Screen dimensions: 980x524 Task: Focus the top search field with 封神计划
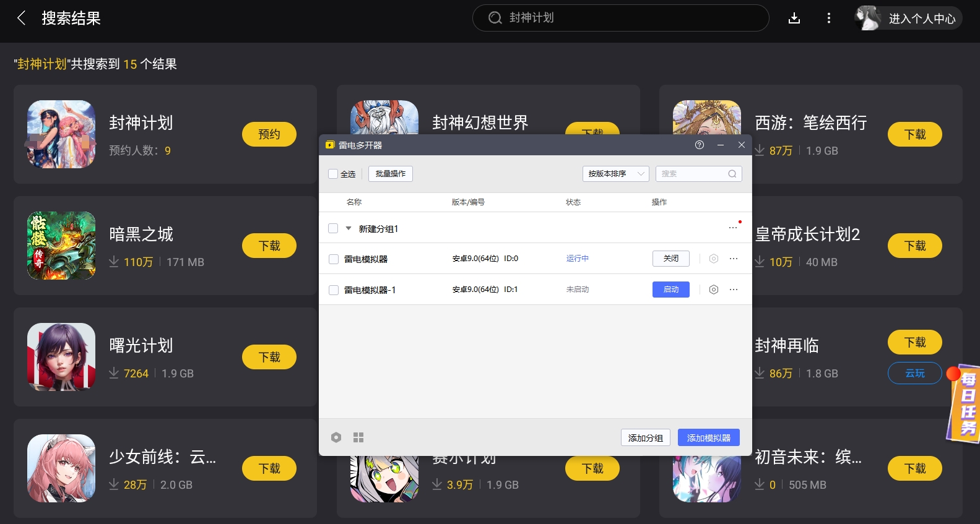tap(620, 18)
